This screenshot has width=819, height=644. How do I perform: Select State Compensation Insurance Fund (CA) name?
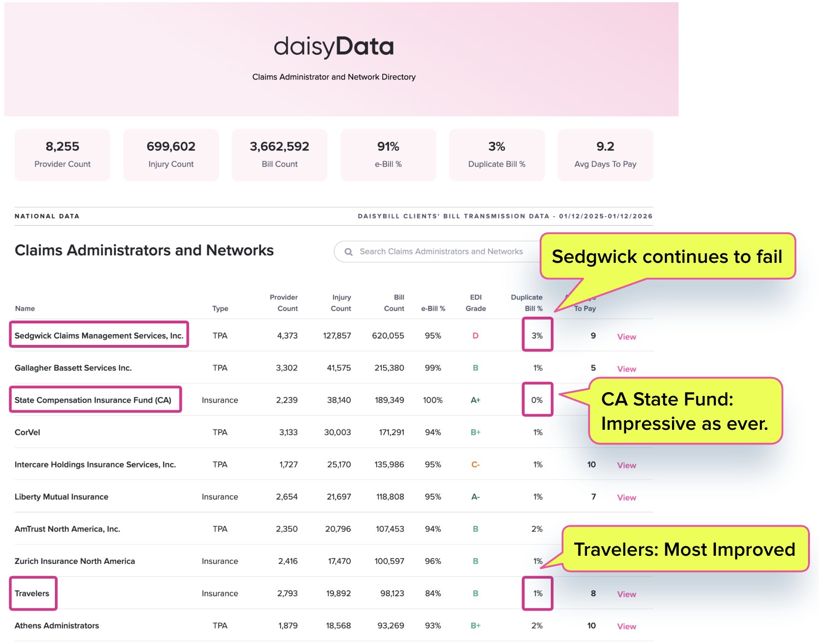coord(93,400)
